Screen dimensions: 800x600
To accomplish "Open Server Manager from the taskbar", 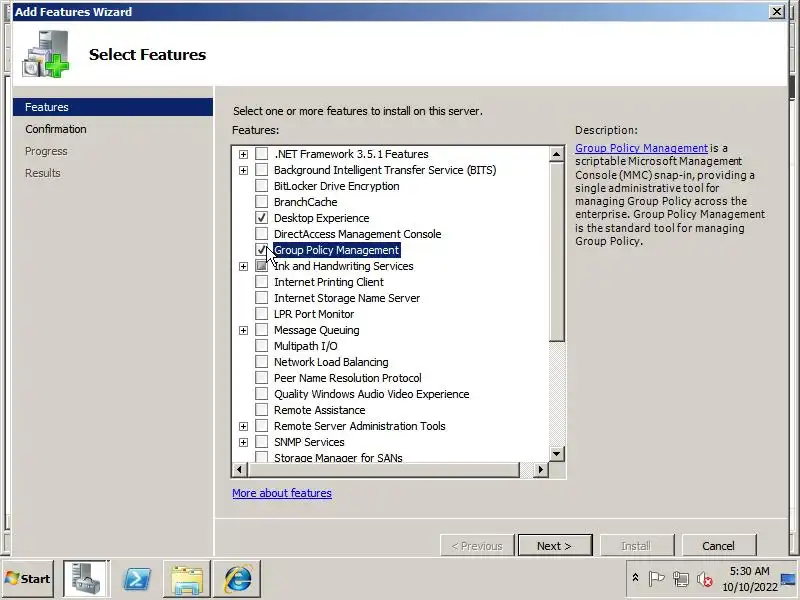I will (86, 579).
